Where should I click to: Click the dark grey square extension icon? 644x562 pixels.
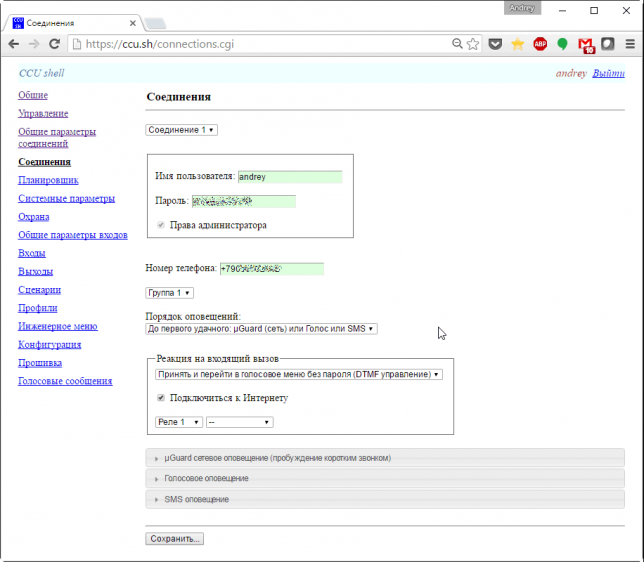click(x=608, y=44)
